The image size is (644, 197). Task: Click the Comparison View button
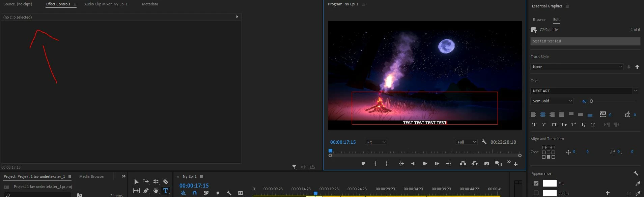coord(498,164)
